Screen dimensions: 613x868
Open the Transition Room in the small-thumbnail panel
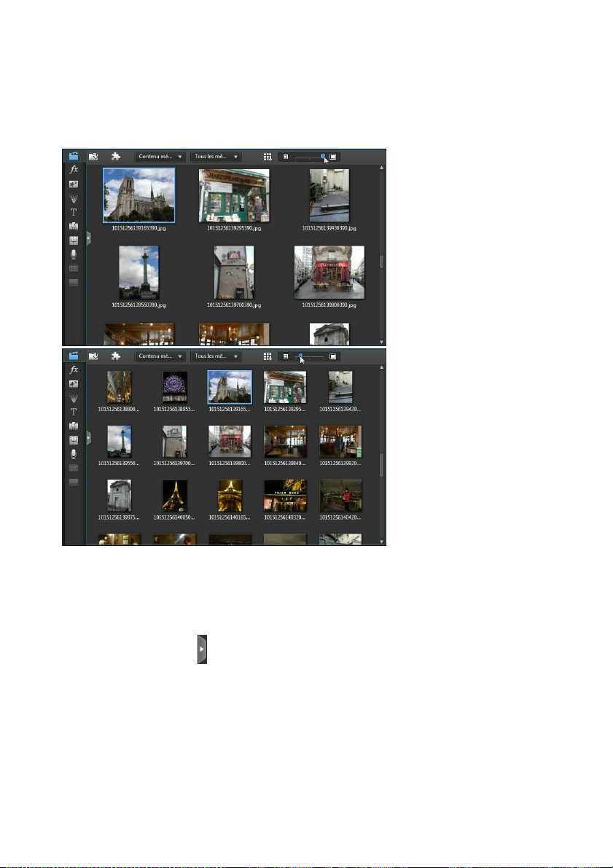(73, 426)
